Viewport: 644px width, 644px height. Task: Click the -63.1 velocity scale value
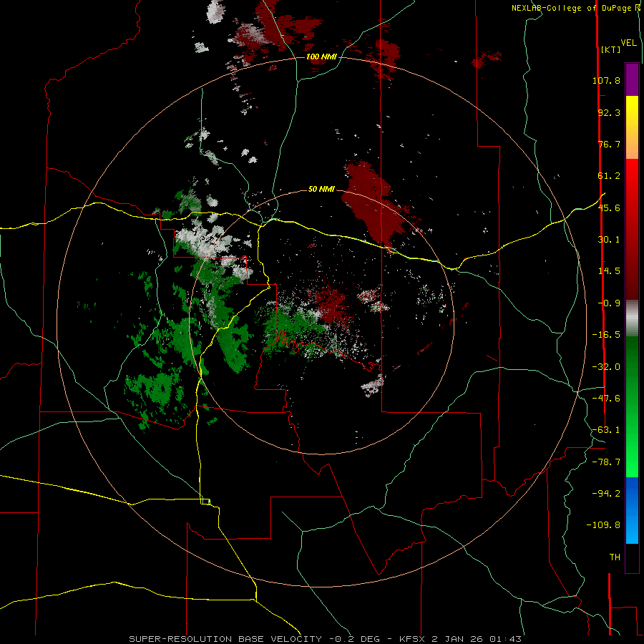coord(606,430)
